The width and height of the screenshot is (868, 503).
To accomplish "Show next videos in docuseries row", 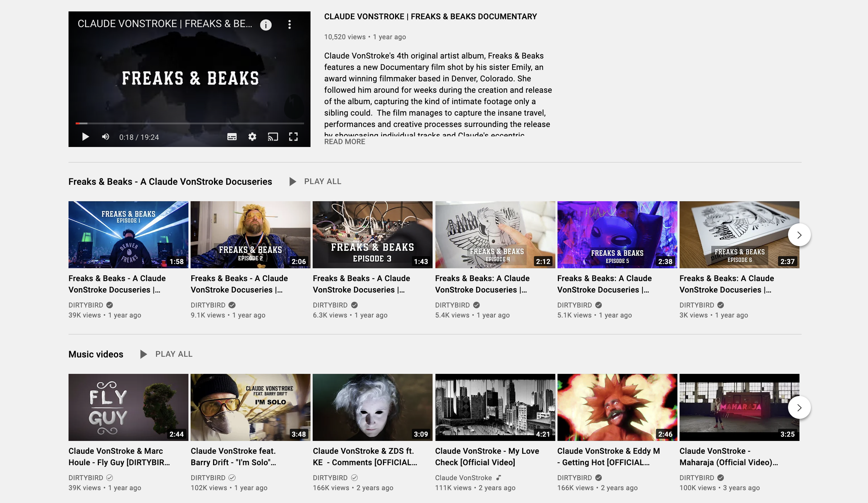I will point(799,235).
